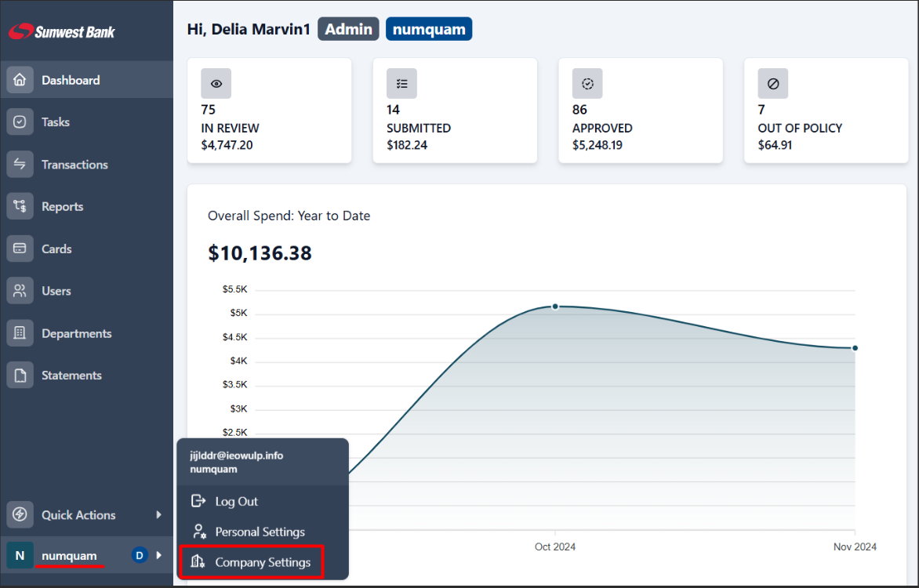919x588 pixels.
Task: Click the Overall Spend: Year to Date heading
Action: (x=289, y=216)
